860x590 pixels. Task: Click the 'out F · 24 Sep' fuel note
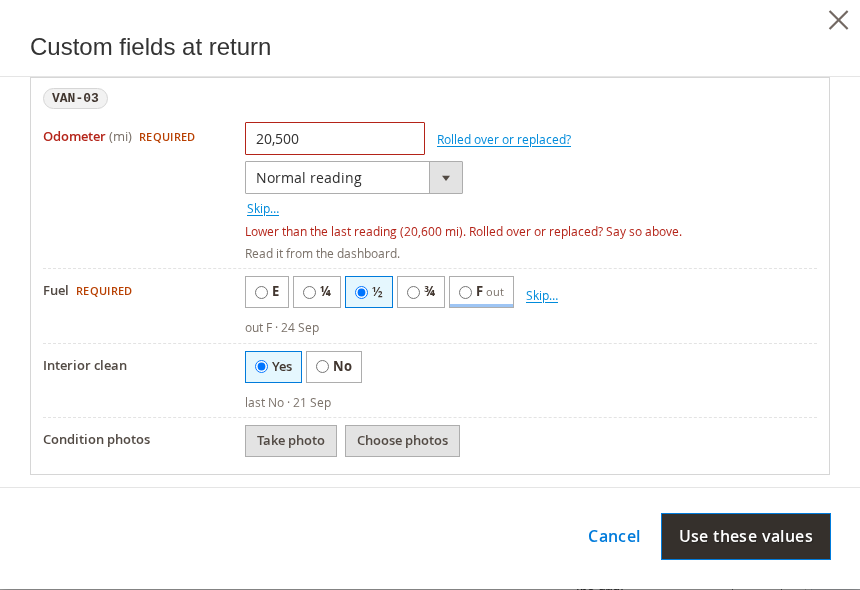tap(282, 328)
